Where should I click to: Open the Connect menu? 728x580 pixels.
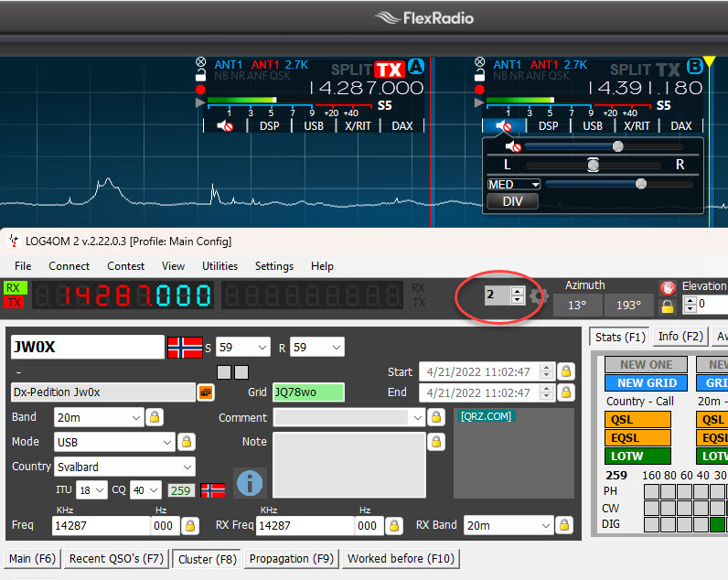pyautogui.click(x=70, y=266)
